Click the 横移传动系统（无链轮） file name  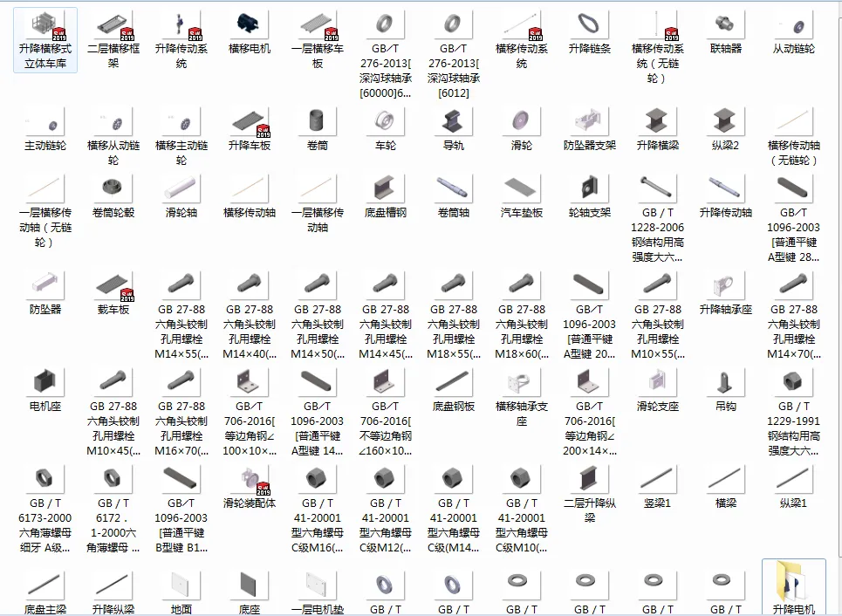658,64
